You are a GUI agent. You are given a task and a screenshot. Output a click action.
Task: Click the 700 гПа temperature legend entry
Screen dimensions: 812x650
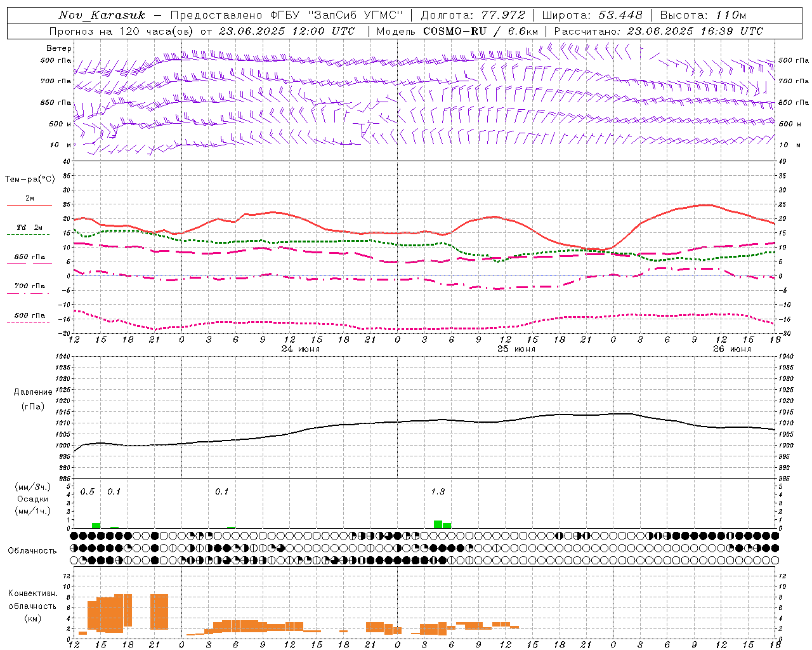(x=30, y=286)
